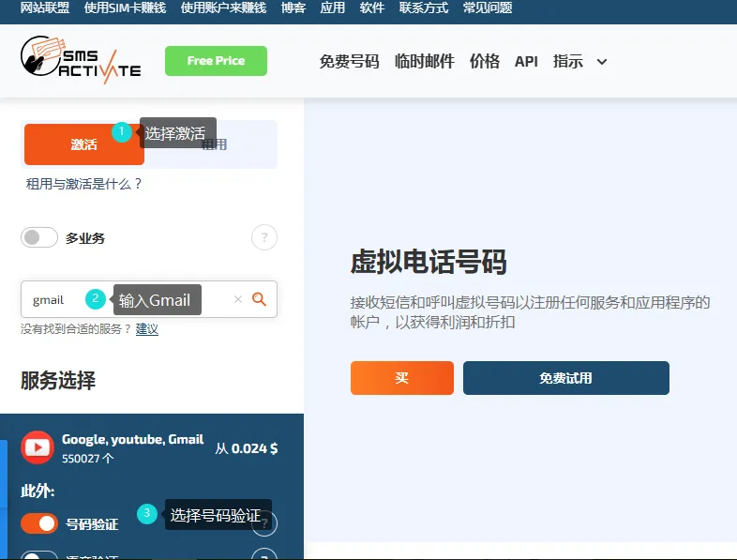Open 使用账户来赚钱 top link
Screen dimensions: 737x560
tap(223, 8)
